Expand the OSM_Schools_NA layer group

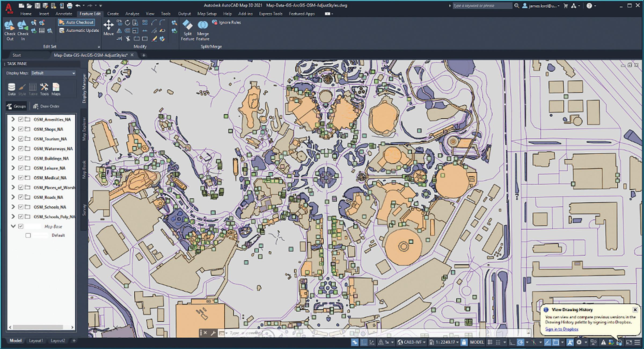[13, 207]
